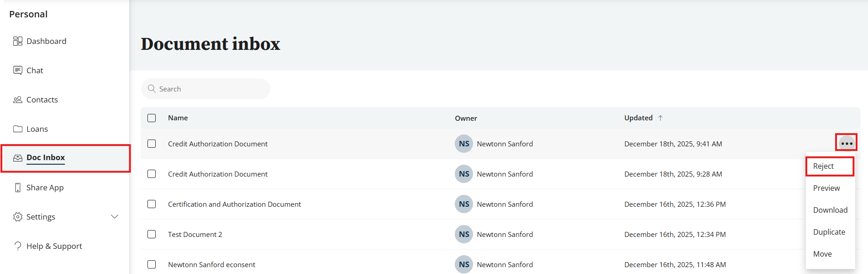Click the Share App phone icon
Image resolution: width=868 pixels, height=274 pixels.
18,188
